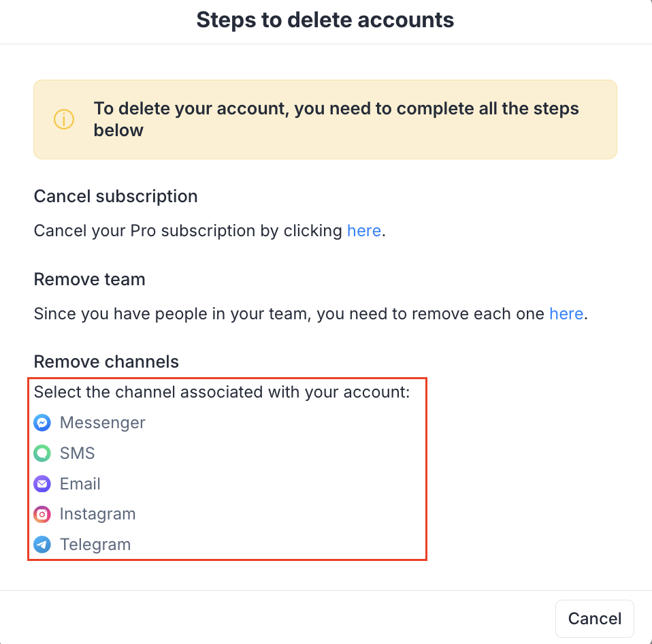652x644 pixels.
Task: Click the Instagram channel icon
Action: point(42,515)
